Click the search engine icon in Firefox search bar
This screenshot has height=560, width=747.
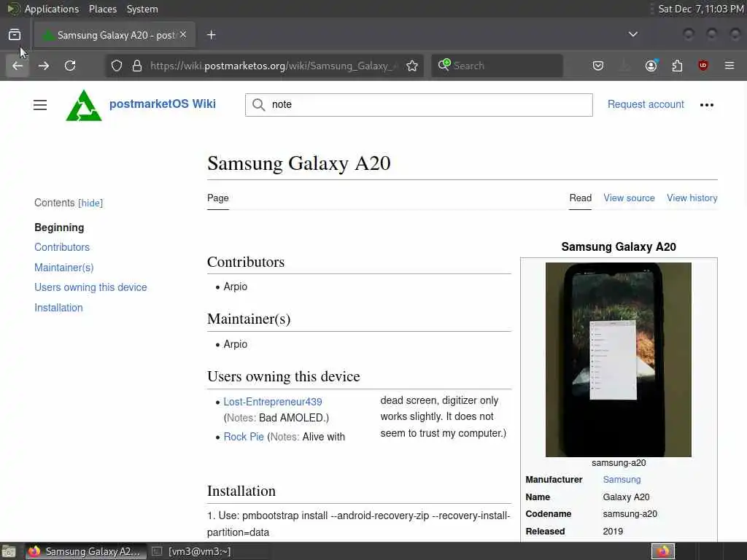pos(444,65)
